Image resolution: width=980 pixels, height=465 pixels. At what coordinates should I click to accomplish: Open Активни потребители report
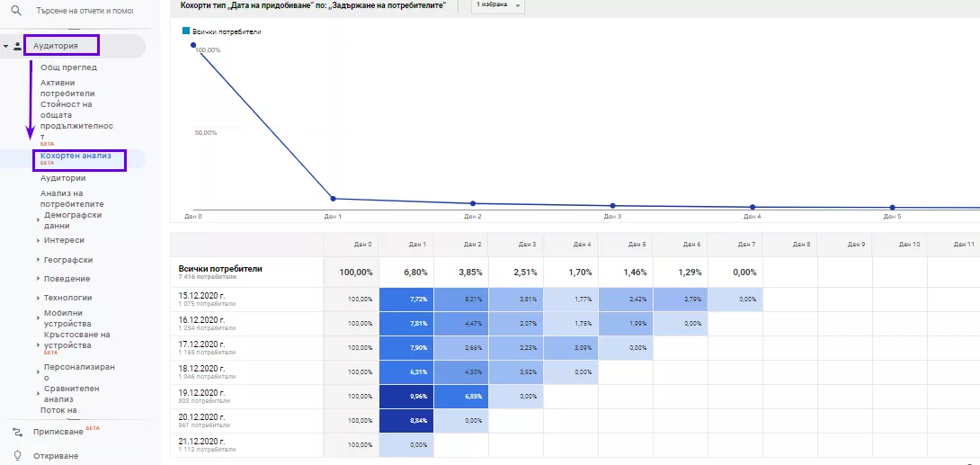click(67, 88)
